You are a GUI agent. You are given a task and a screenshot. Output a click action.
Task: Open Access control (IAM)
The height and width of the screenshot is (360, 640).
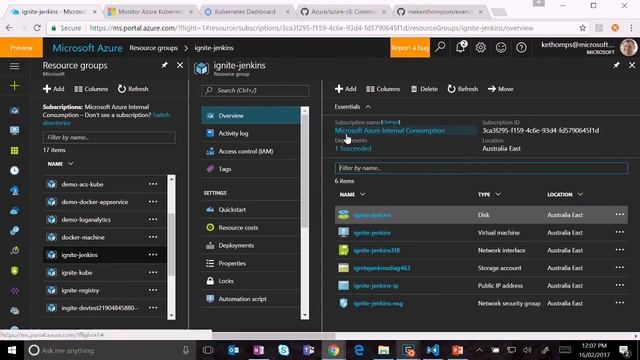click(x=251, y=151)
